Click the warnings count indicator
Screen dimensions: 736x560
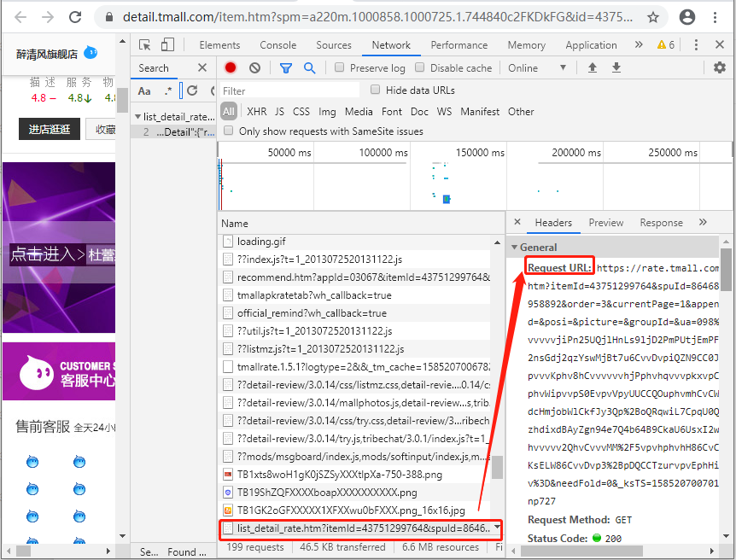coord(666,45)
